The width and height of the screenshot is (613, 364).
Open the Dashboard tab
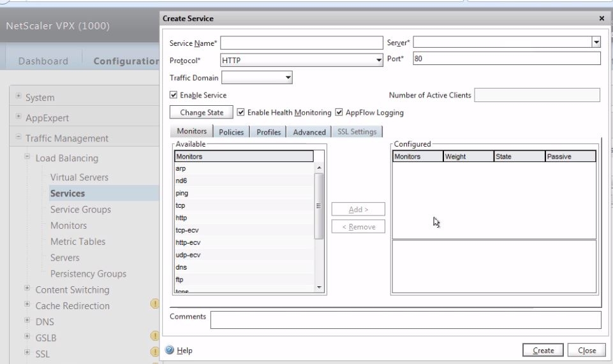coord(43,61)
